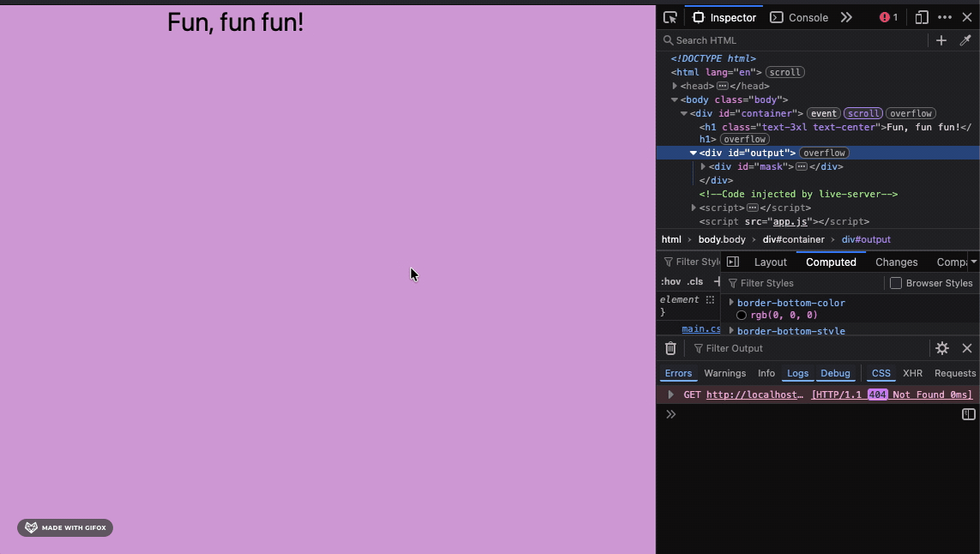
Task: Open the app.js source link
Action: click(790, 221)
